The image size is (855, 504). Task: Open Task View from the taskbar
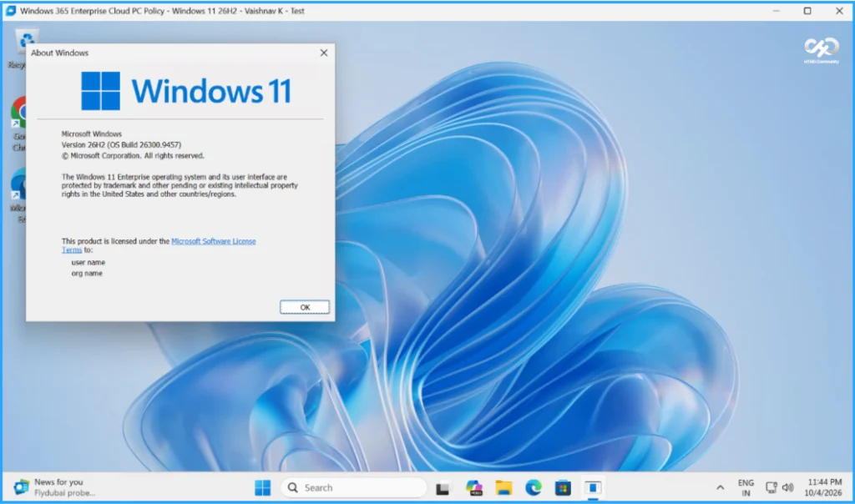click(443, 488)
